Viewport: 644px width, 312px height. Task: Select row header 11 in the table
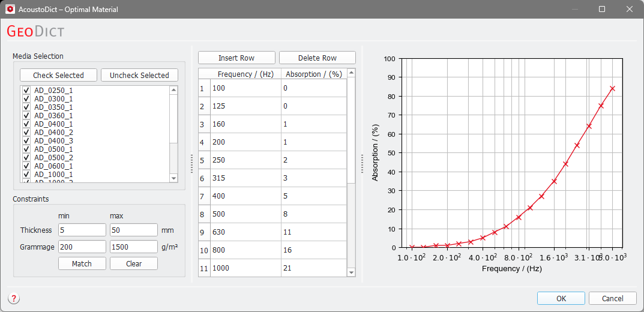204,268
